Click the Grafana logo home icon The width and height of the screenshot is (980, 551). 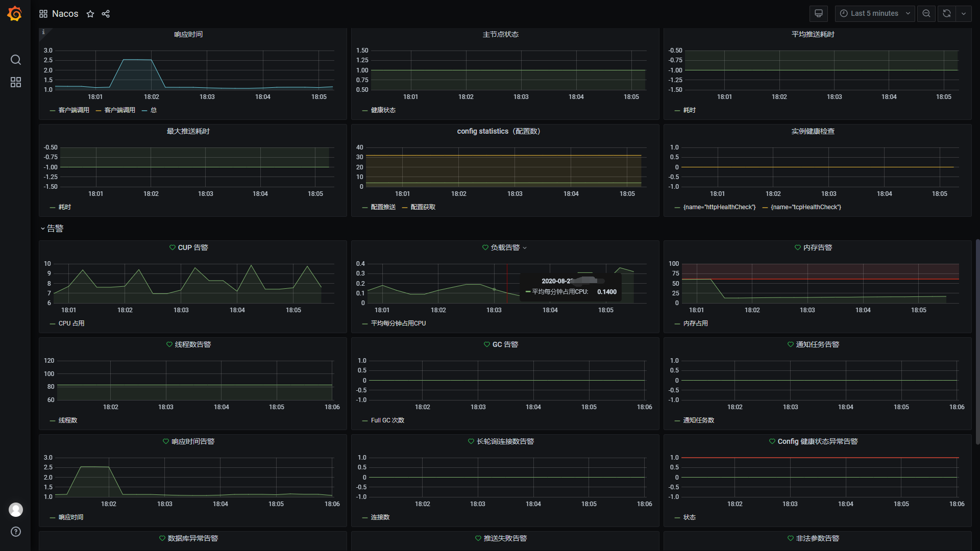pyautogui.click(x=15, y=14)
